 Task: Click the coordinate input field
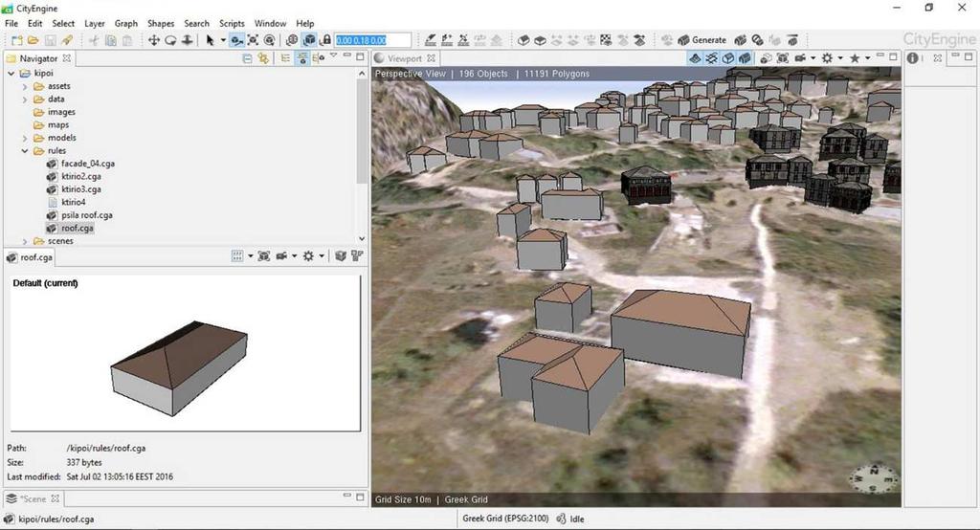[x=372, y=40]
